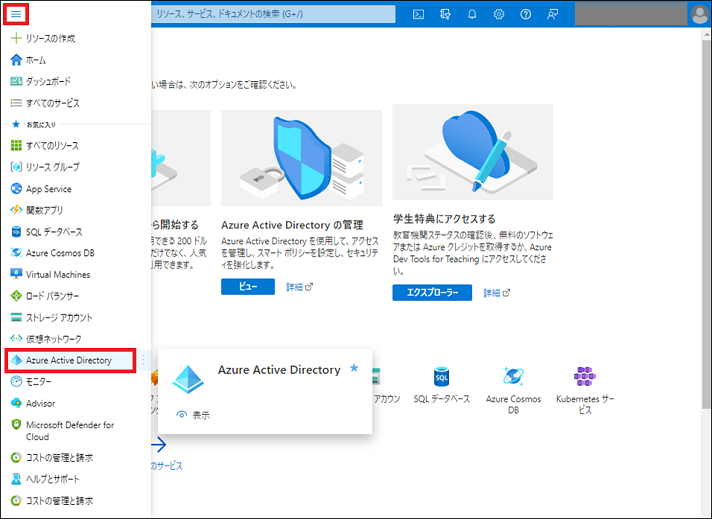
Task: Open drag handle dots beside Azure Active Directory
Action: [x=143, y=360]
